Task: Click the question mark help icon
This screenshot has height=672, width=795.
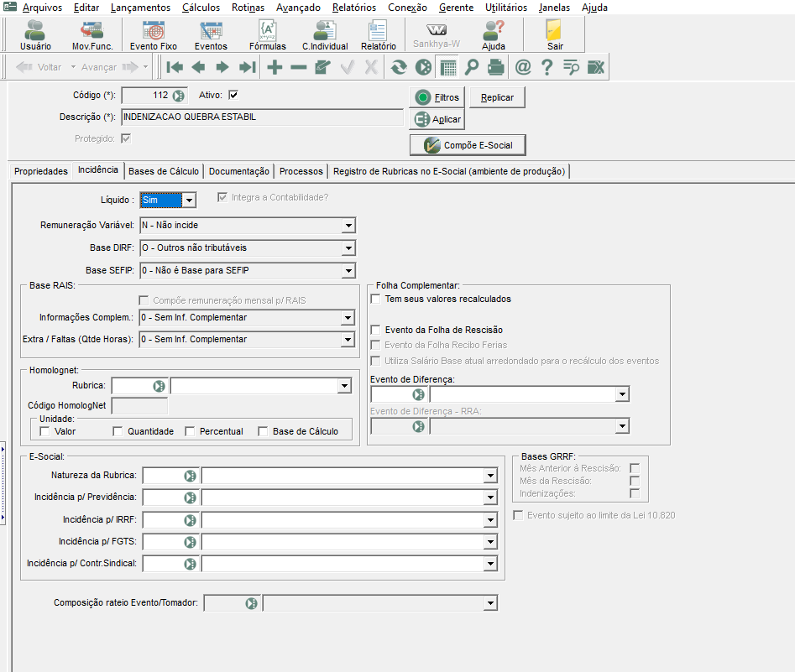Action: pos(547,67)
